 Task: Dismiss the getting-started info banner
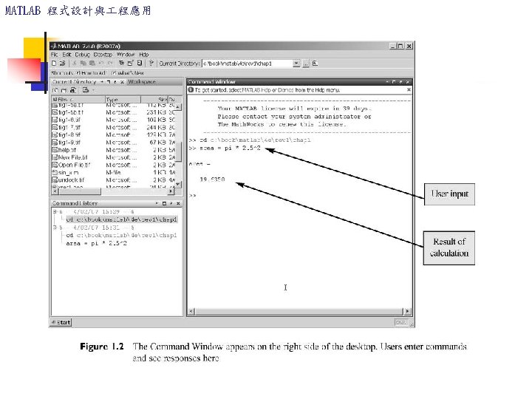pyautogui.click(x=409, y=89)
